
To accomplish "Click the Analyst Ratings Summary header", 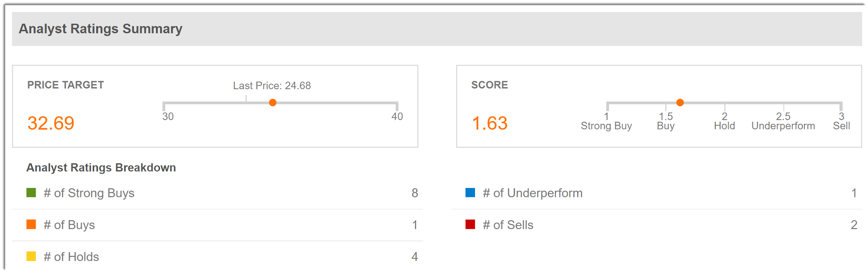I will [101, 29].
